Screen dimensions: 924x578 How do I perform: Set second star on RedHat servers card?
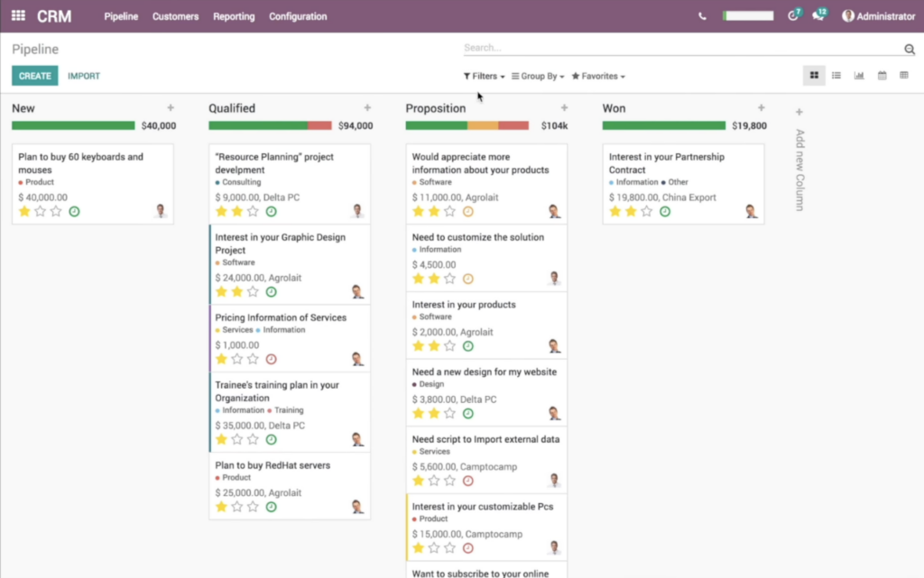click(x=237, y=507)
